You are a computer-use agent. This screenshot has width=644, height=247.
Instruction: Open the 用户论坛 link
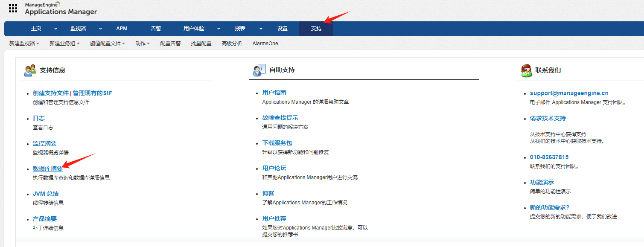274,168
